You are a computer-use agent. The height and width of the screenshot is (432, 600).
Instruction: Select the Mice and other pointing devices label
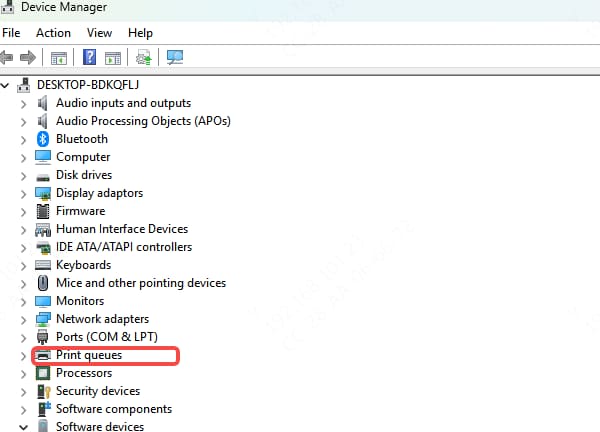coord(141,283)
